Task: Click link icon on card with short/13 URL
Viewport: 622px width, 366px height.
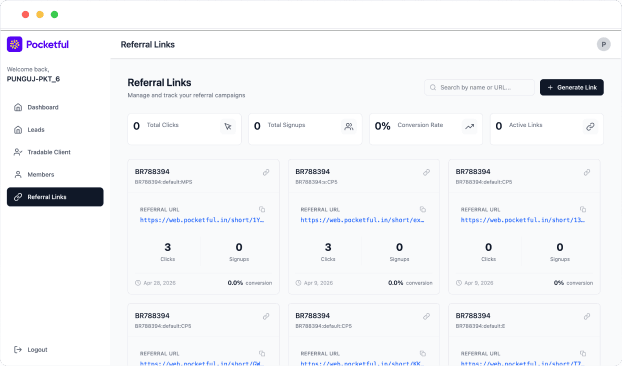Action: (587, 172)
